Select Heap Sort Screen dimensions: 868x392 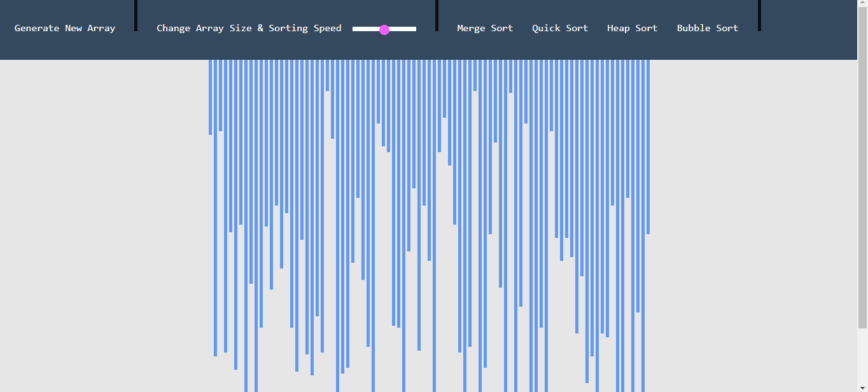click(x=632, y=28)
